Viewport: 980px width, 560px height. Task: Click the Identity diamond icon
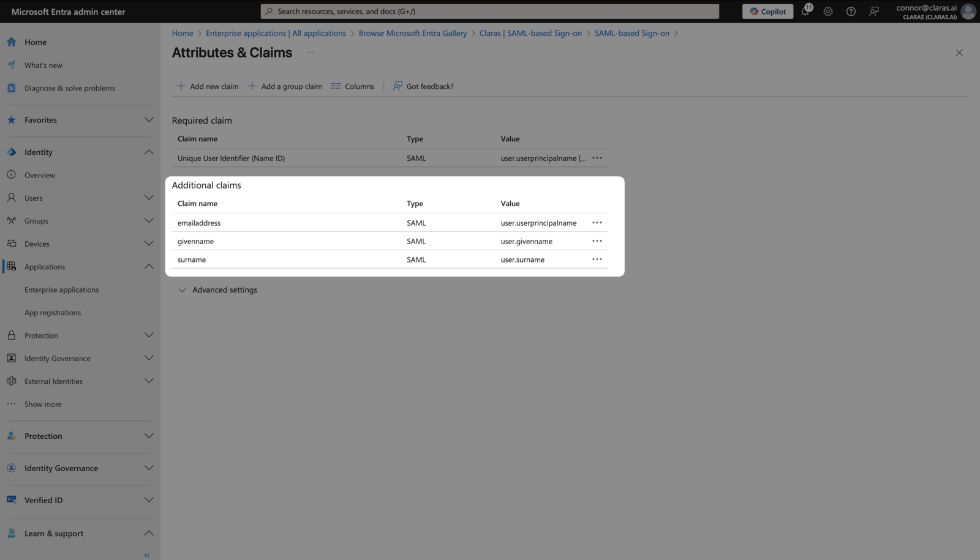(x=11, y=152)
